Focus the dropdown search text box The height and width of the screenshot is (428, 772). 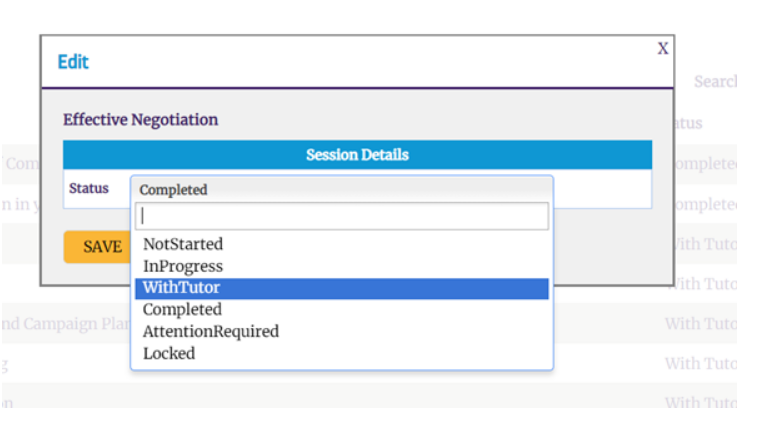pyautogui.click(x=342, y=216)
